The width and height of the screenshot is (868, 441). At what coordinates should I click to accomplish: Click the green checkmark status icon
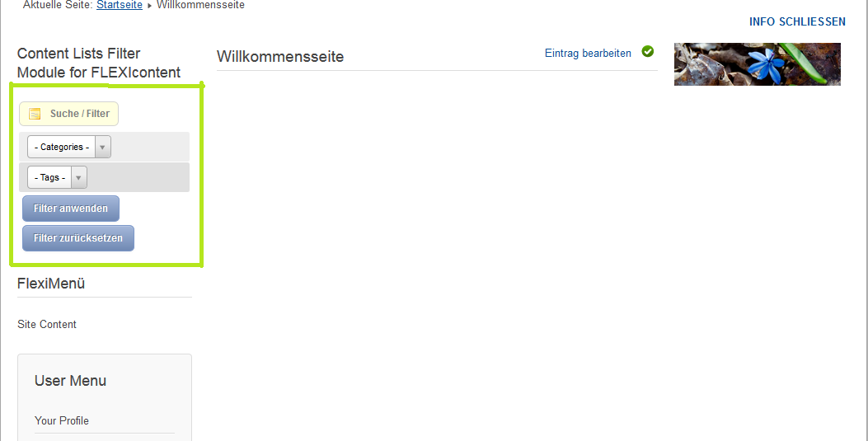648,51
